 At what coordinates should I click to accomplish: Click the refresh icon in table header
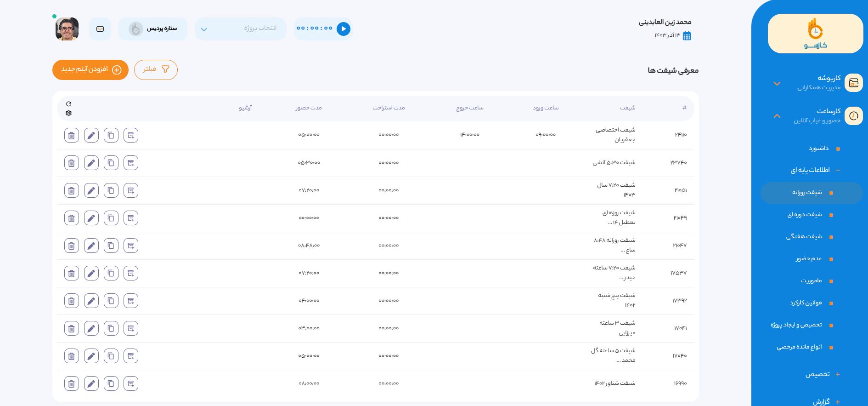tap(69, 104)
